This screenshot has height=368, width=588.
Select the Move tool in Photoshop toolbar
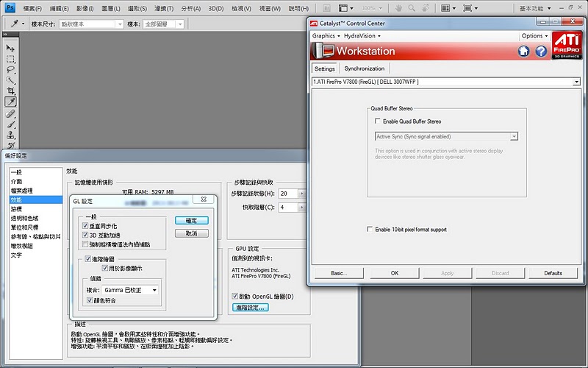(x=10, y=49)
